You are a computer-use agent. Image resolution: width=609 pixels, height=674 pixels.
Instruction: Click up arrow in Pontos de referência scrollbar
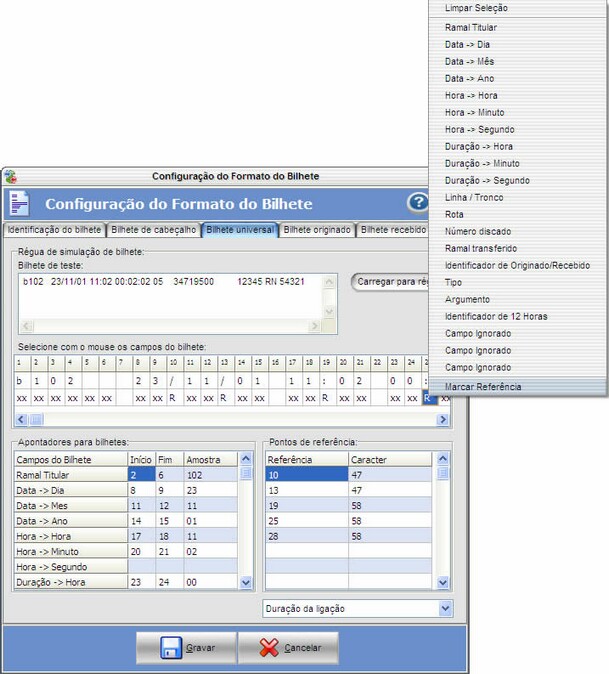click(x=443, y=459)
